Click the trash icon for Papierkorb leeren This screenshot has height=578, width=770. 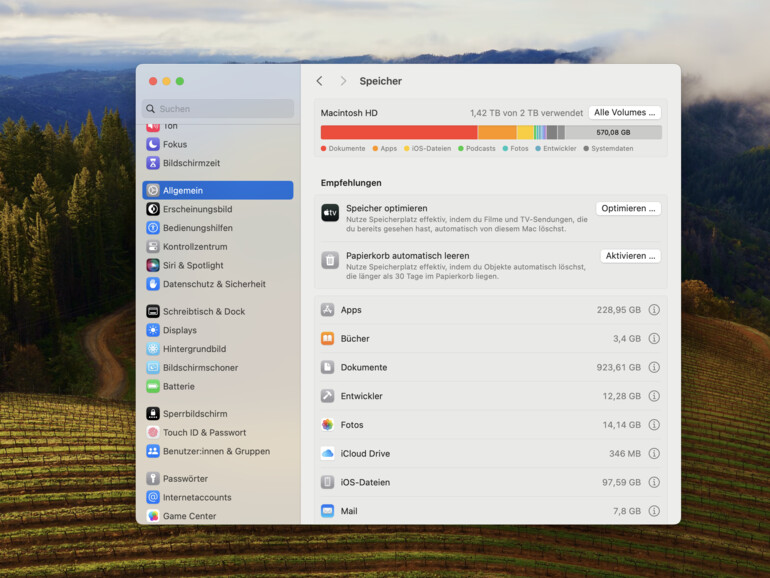click(330, 260)
